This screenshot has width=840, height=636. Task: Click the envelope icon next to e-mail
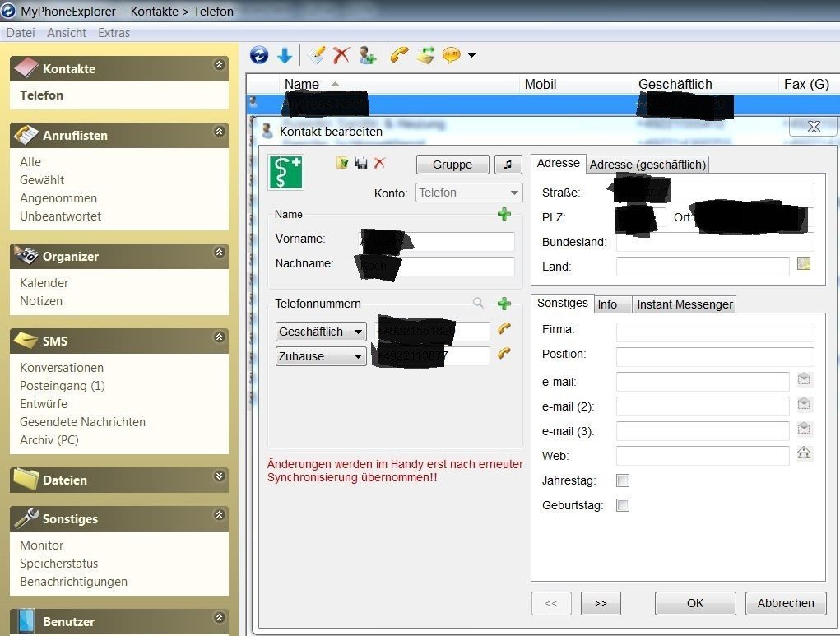[804, 378]
